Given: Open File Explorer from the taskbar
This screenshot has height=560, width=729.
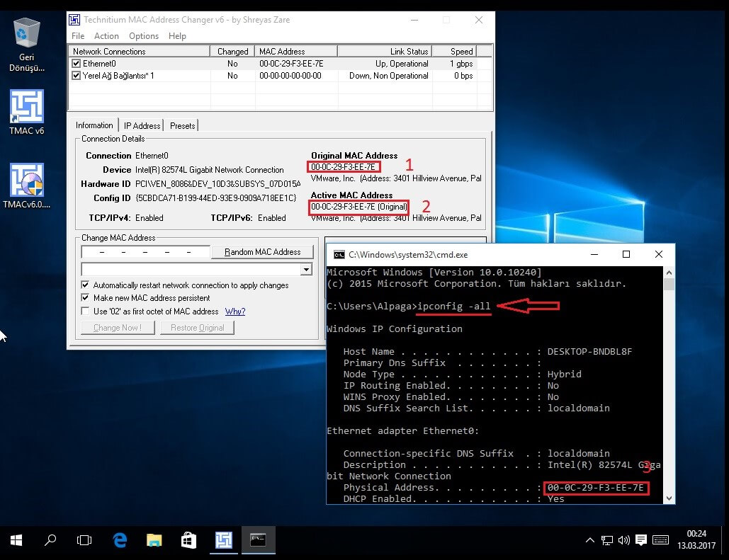Looking at the screenshot, I should [x=154, y=541].
